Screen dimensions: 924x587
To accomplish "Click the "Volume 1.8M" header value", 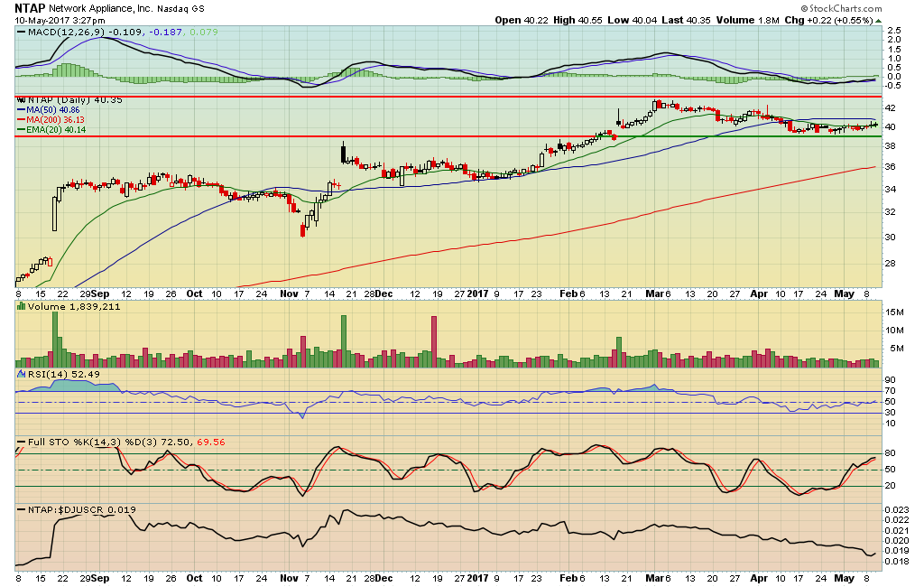I will pyautogui.click(x=747, y=20).
